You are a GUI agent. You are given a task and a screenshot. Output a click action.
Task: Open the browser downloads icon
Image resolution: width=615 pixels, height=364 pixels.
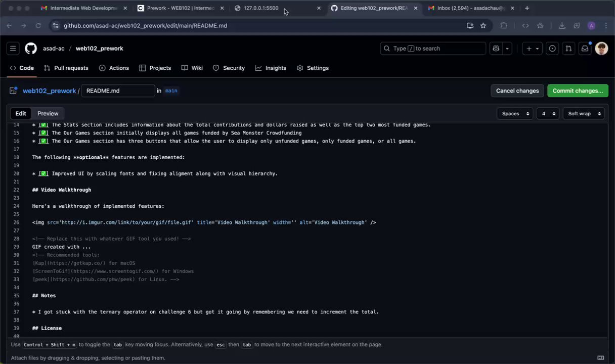(562, 26)
